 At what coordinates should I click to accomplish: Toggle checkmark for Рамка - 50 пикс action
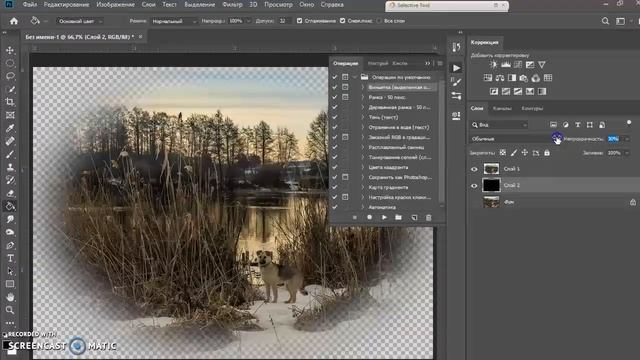pos(335,97)
